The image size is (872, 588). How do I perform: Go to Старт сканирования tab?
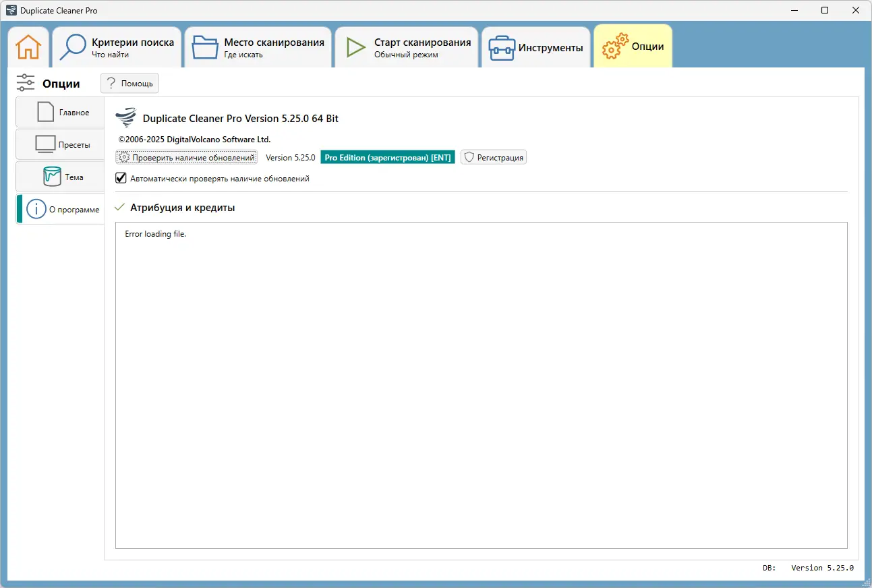click(x=407, y=47)
